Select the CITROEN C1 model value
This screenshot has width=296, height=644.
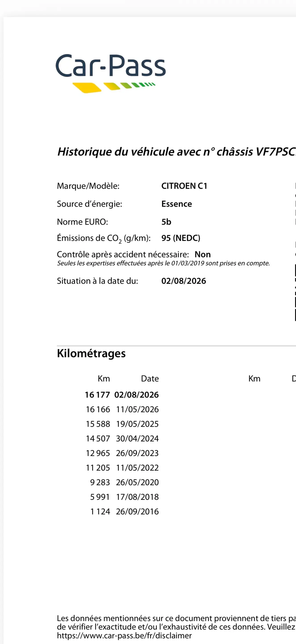184,186
